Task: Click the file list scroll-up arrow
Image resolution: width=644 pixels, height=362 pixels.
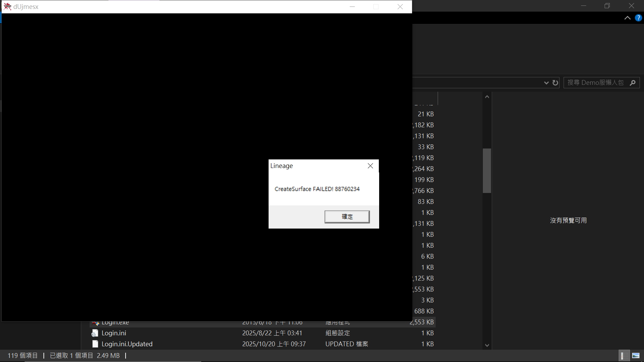Action: coord(487,97)
